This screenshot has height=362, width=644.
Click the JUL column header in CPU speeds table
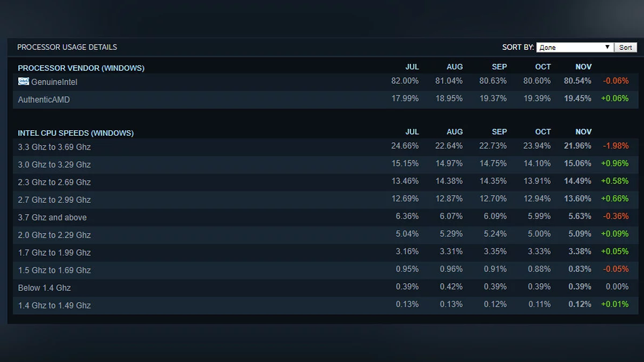[x=412, y=132]
